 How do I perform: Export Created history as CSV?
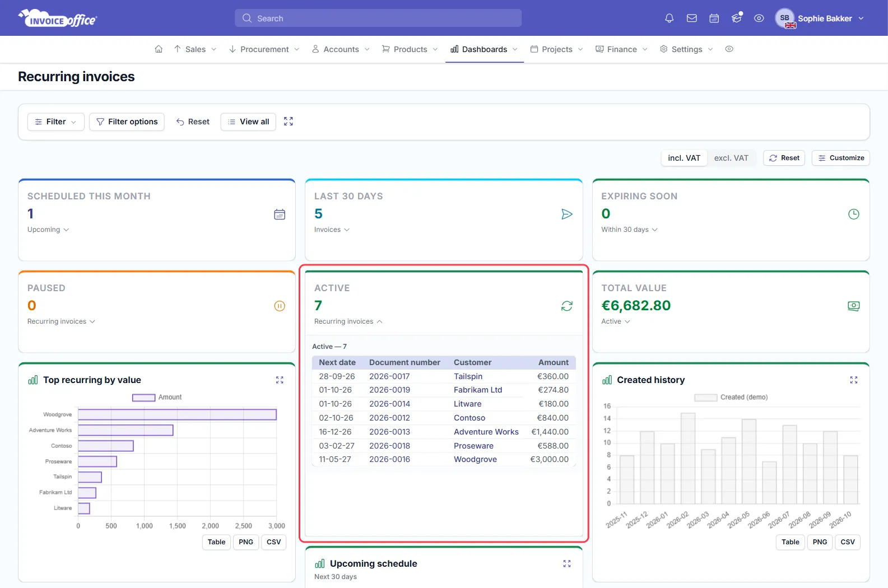tap(848, 542)
